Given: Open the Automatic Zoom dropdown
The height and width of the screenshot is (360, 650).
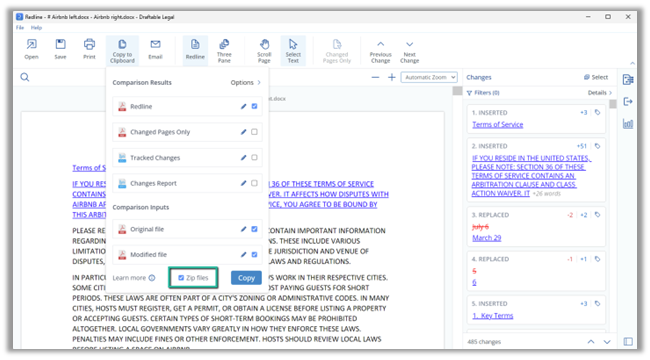Looking at the screenshot, I should point(429,77).
